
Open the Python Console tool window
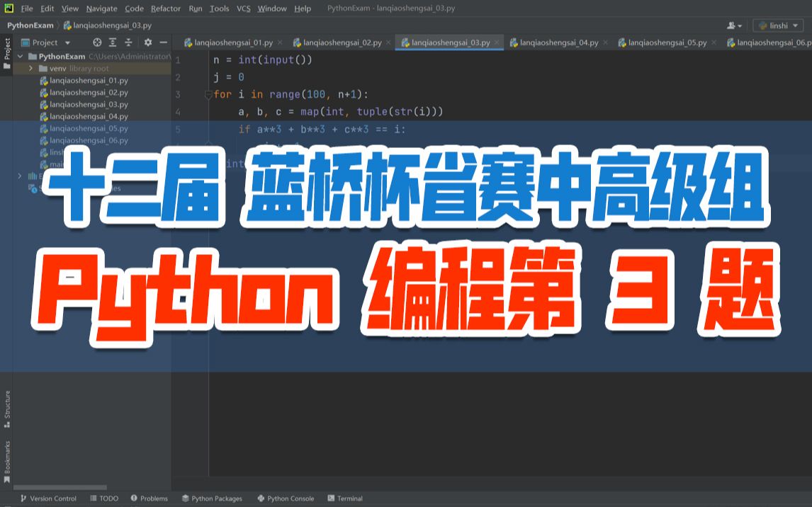[286, 499]
